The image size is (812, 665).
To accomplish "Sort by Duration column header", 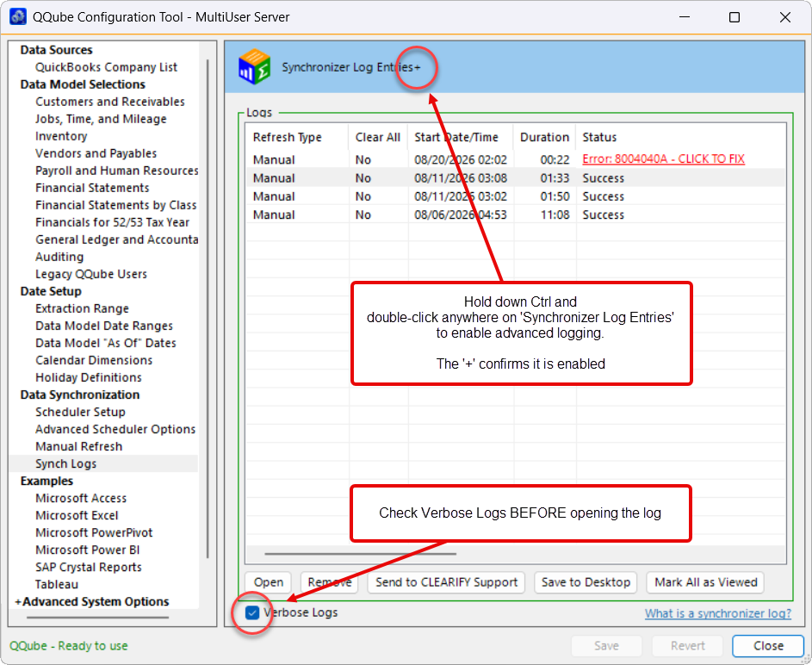I will (544, 137).
